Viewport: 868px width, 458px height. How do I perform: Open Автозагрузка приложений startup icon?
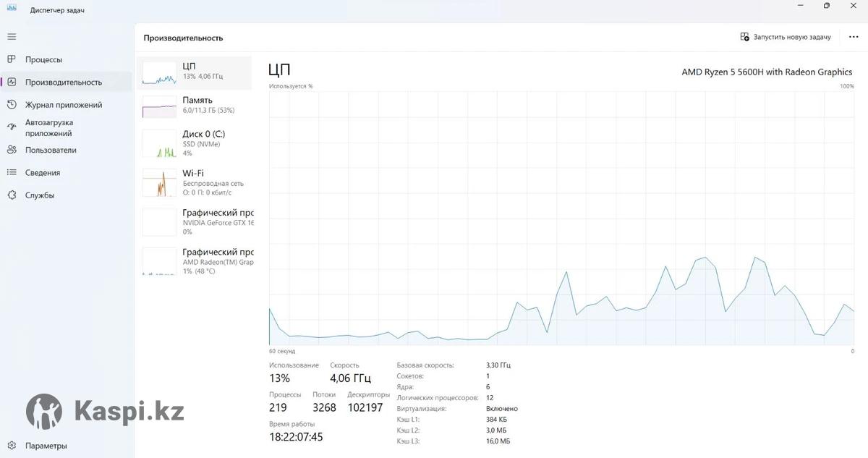tap(12, 127)
